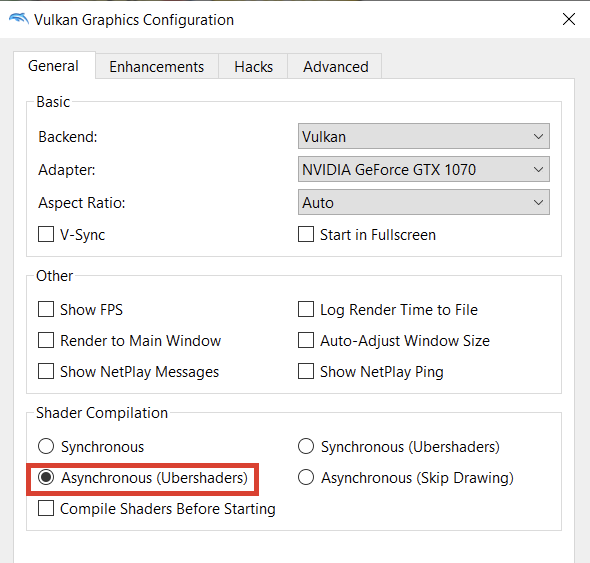590x563 pixels.
Task: Enable Start in Fullscreen checkbox
Action: 306,234
